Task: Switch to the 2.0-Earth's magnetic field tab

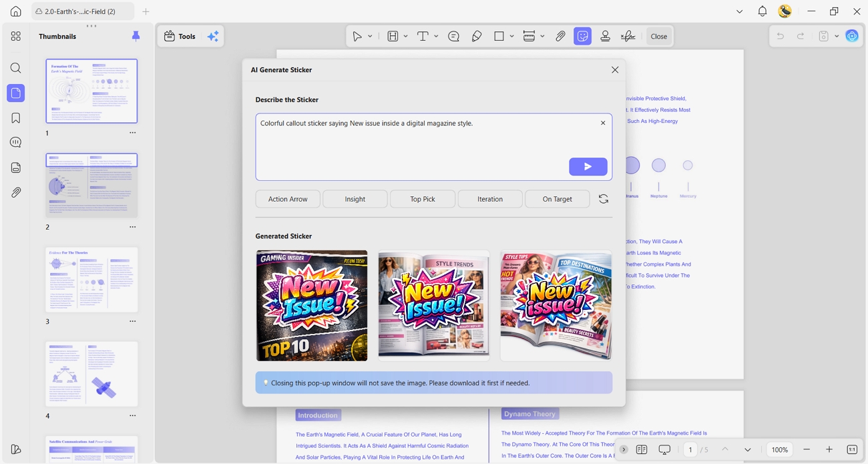Action: pos(81,11)
